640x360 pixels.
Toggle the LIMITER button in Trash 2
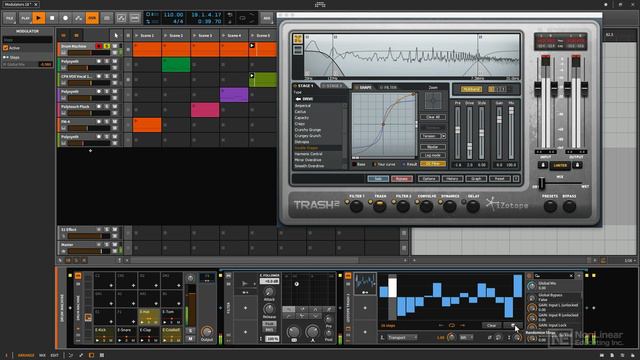pos(560,165)
